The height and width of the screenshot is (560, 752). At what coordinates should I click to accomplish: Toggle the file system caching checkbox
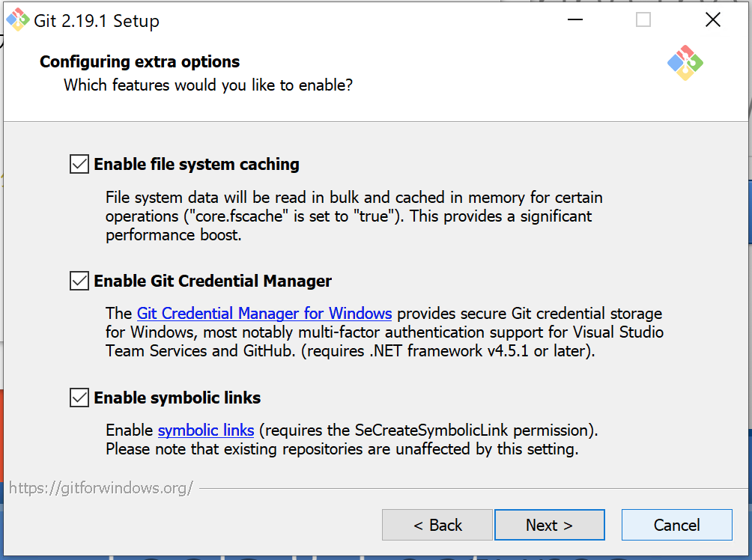pyautogui.click(x=79, y=164)
